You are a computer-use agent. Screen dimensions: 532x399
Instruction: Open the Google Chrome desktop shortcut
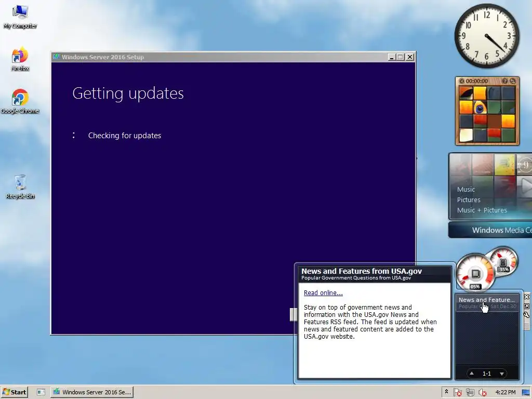tap(20, 101)
